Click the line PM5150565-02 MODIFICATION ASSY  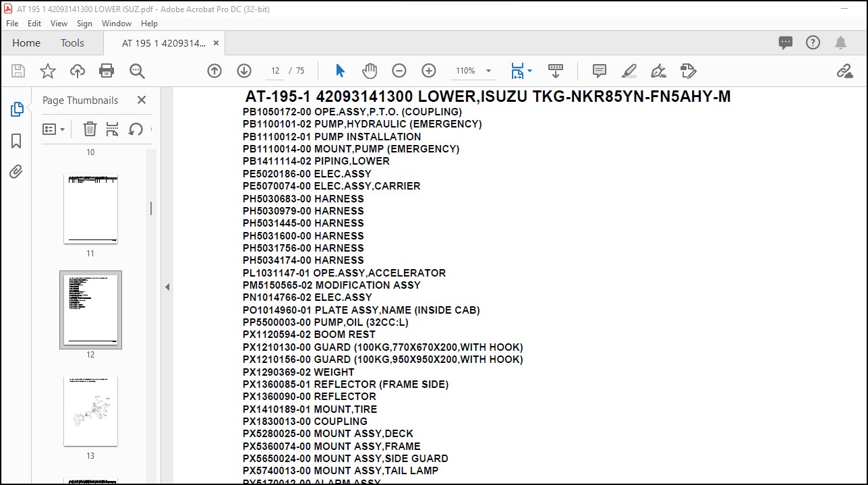tap(331, 285)
